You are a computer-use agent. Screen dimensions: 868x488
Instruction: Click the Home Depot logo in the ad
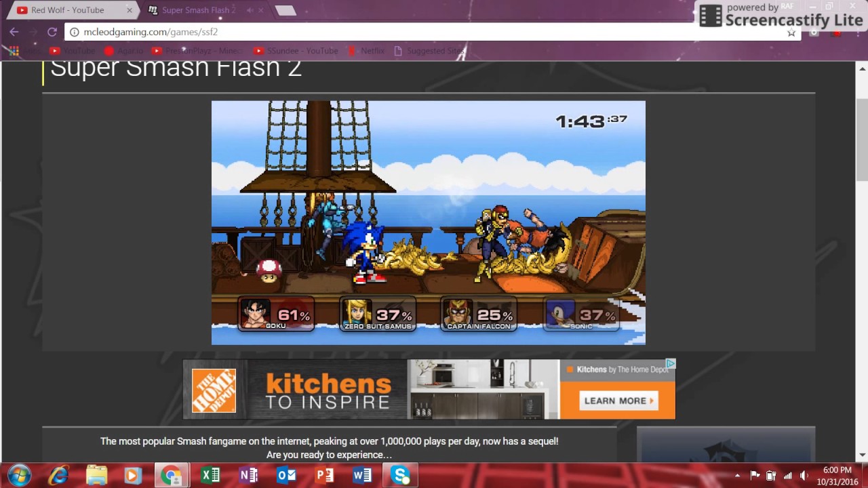(x=214, y=390)
